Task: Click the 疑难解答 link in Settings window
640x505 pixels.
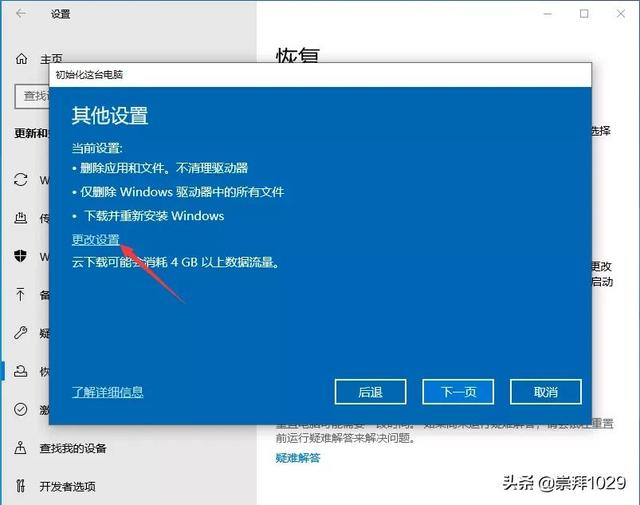Action: (x=298, y=458)
